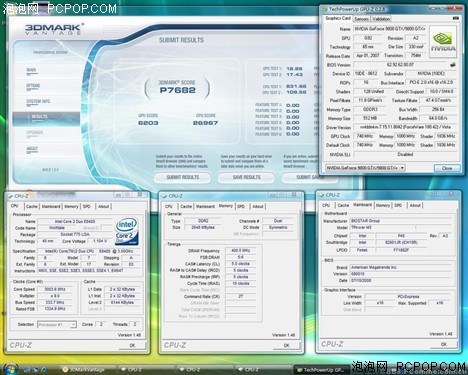Click the SUBMIT RESULTS button
This screenshot has width=468, height=375.
[x=182, y=177]
